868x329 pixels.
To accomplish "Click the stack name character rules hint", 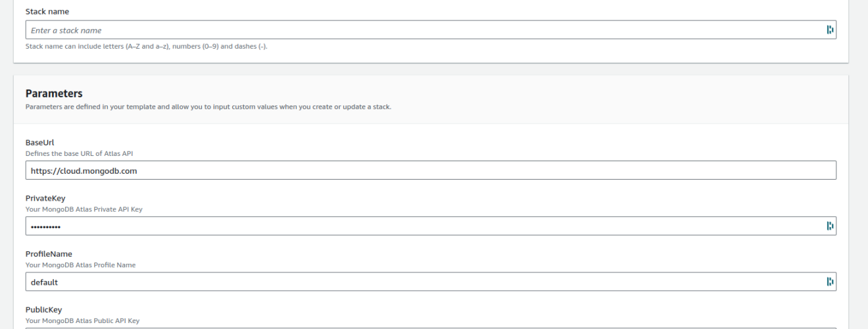I will (x=146, y=47).
